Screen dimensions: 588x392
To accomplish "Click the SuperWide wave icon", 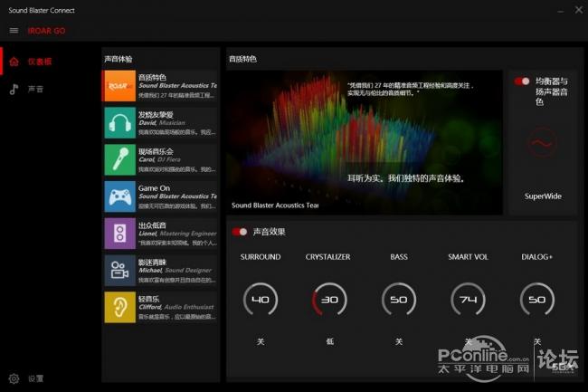I will click(x=542, y=142).
